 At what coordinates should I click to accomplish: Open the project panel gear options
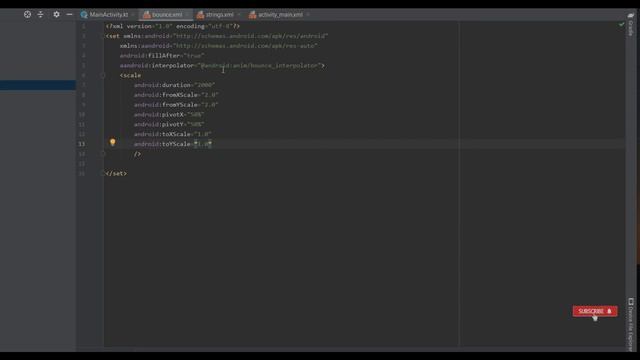coord(56,14)
